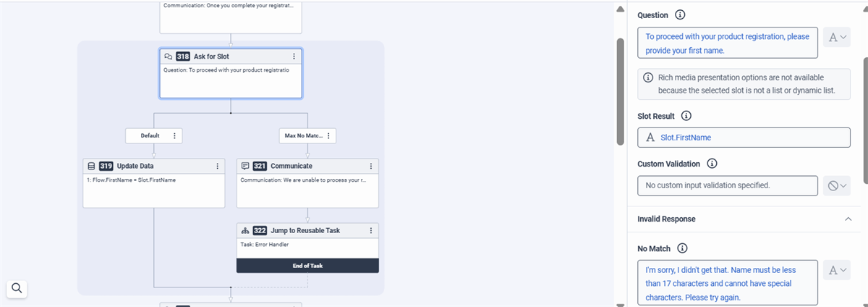Click the Question text input field
This screenshot has width=868, height=307.
tap(728, 43)
